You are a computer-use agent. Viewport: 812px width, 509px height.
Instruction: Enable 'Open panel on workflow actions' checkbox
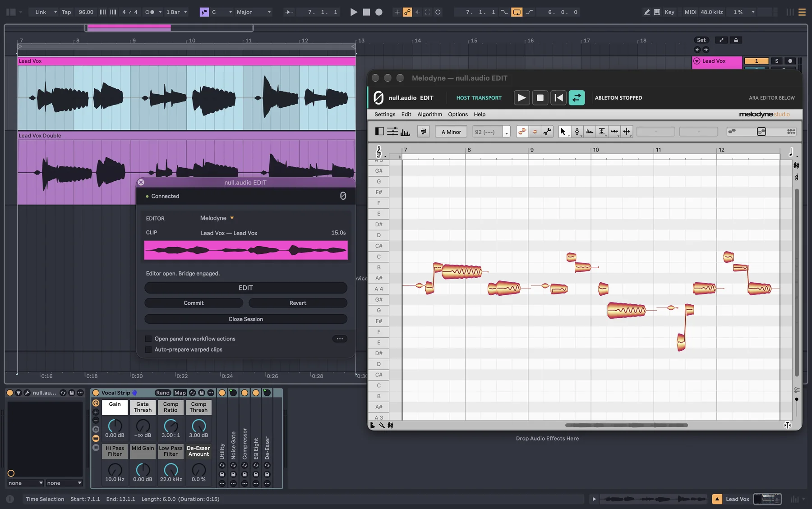148,339
